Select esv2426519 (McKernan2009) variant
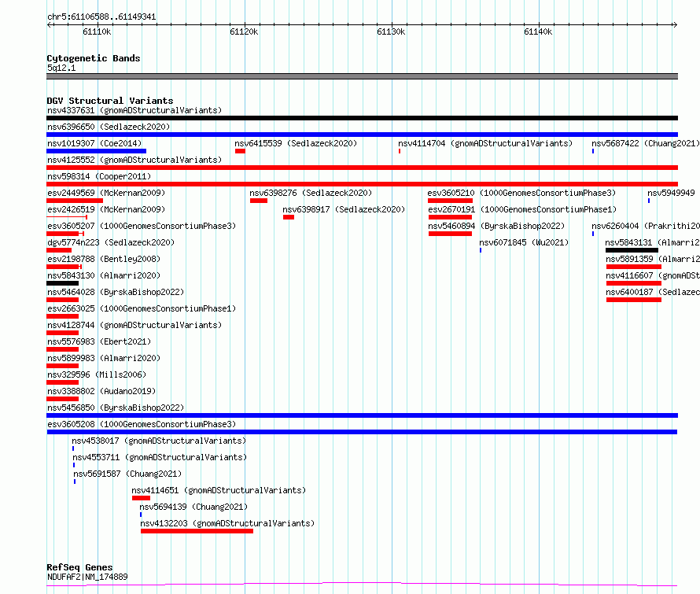Image resolution: width=700 pixels, height=594 pixels. point(106,209)
